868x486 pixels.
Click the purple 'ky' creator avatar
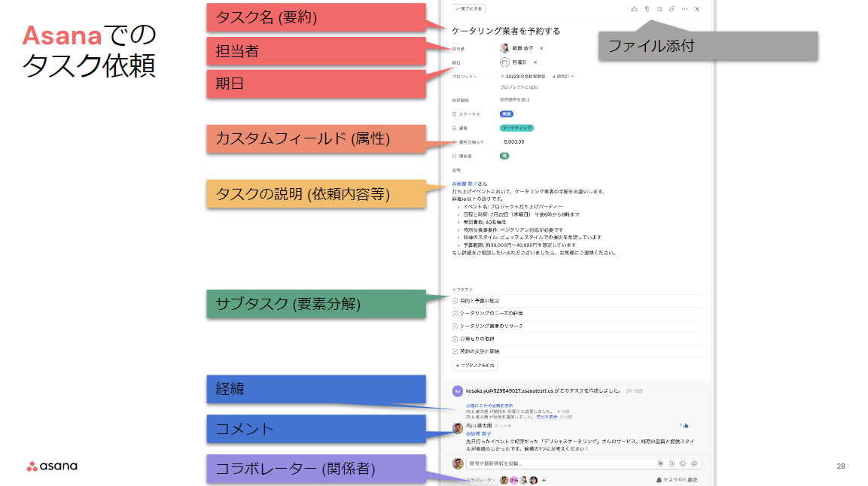(458, 391)
